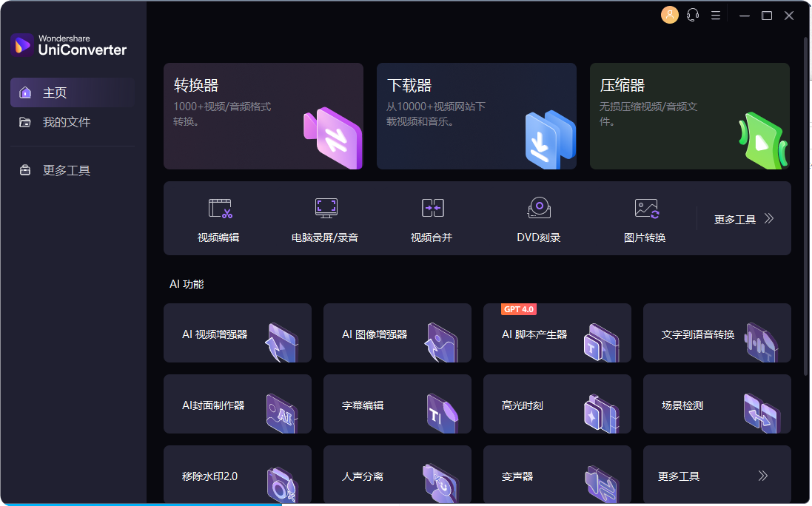The image size is (812, 506).
Task: Open the 变声器 voice changer tool
Action: pyautogui.click(x=557, y=476)
